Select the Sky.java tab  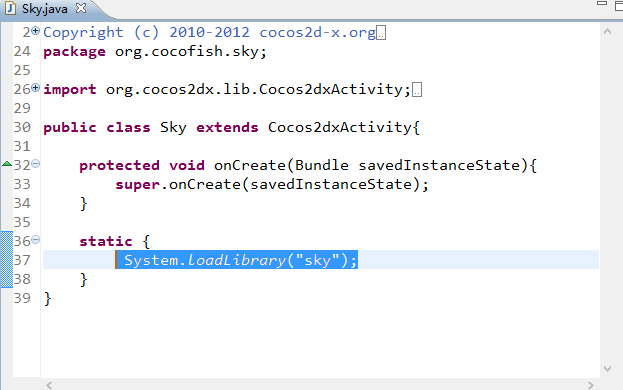coord(44,9)
